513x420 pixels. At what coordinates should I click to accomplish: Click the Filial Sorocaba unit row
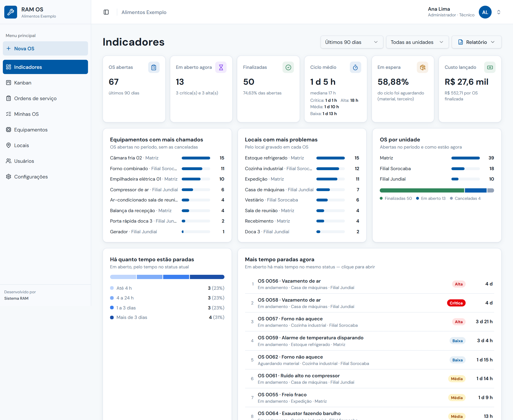click(x=437, y=168)
